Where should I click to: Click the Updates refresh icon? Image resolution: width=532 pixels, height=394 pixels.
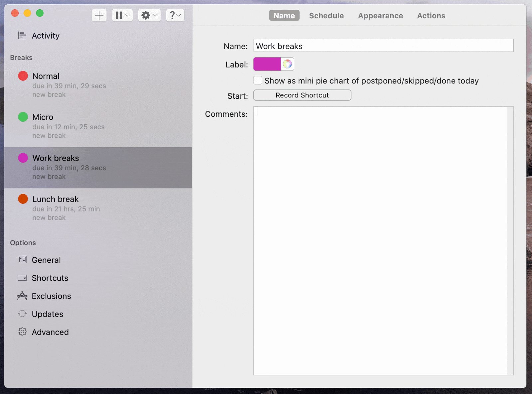click(x=22, y=314)
